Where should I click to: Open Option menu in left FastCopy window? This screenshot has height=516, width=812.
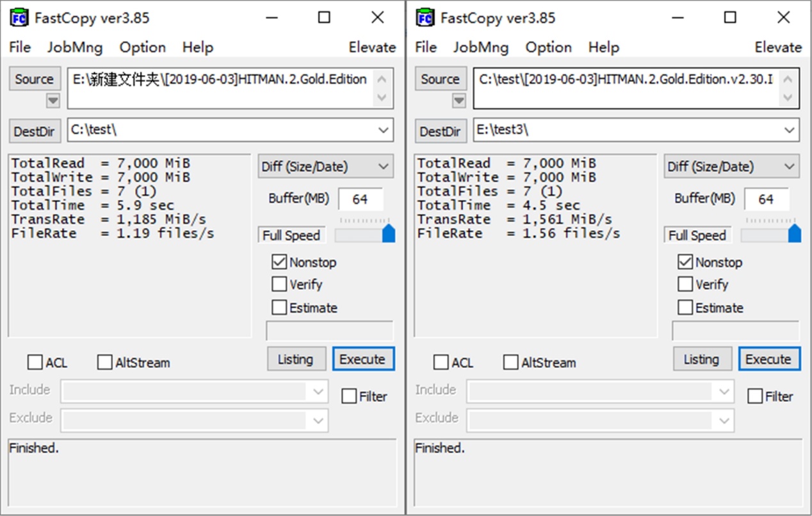click(x=142, y=47)
